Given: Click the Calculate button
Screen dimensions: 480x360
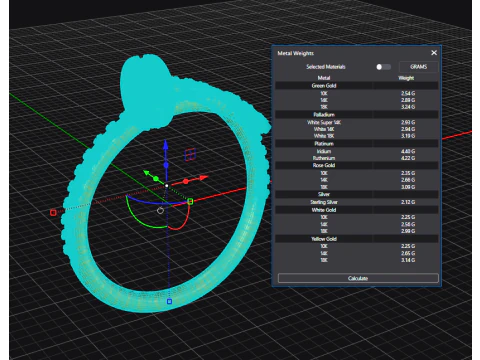Looking at the screenshot, I should [x=358, y=278].
